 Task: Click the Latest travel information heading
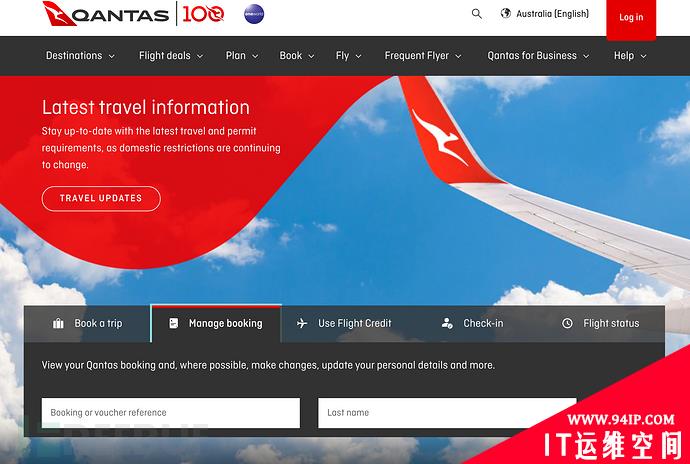[x=146, y=107]
